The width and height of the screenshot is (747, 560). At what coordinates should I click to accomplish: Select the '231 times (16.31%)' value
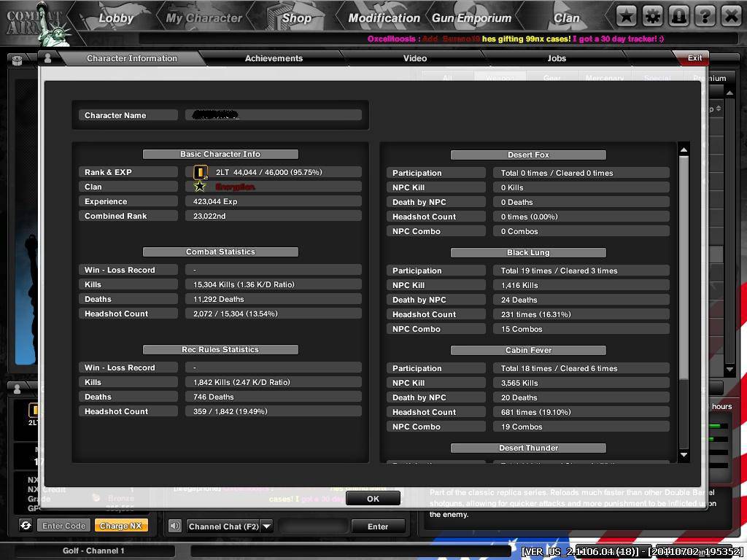[x=535, y=315]
